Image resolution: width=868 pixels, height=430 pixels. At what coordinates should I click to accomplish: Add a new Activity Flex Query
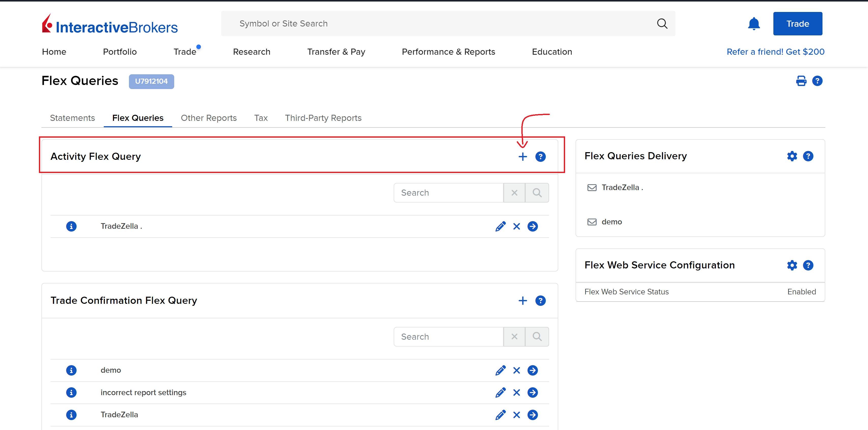click(x=522, y=157)
